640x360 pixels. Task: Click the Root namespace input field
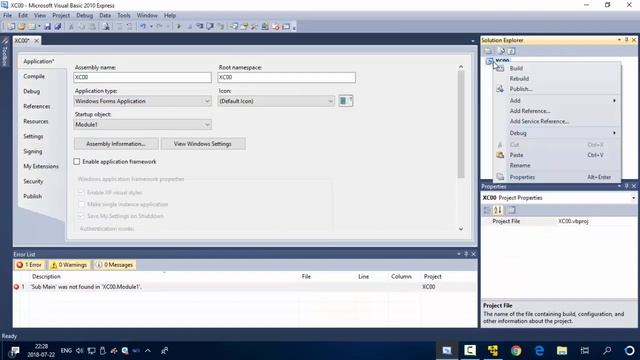(x=286, y=77)
